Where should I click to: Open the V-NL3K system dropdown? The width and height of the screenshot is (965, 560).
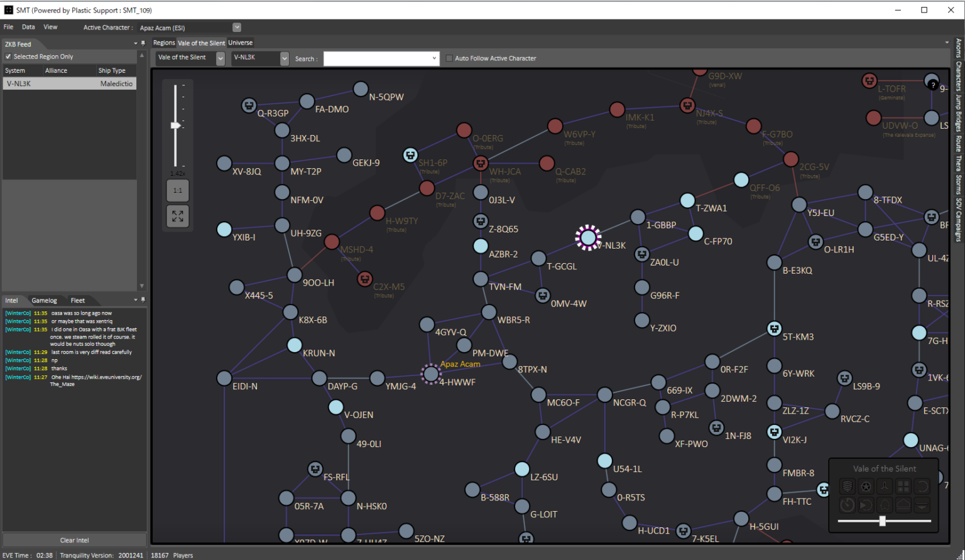click(285, 58)
